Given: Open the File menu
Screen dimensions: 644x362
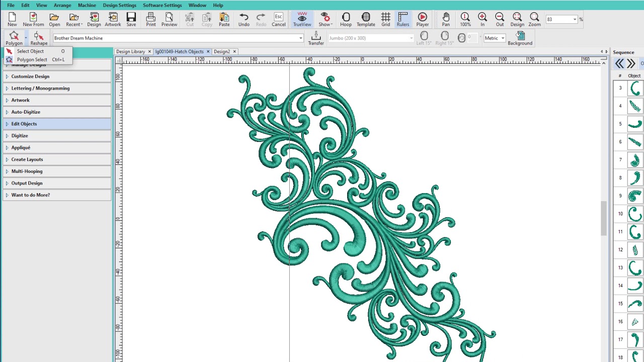Looking at the screenshot, I should click(x=11, y=5).
